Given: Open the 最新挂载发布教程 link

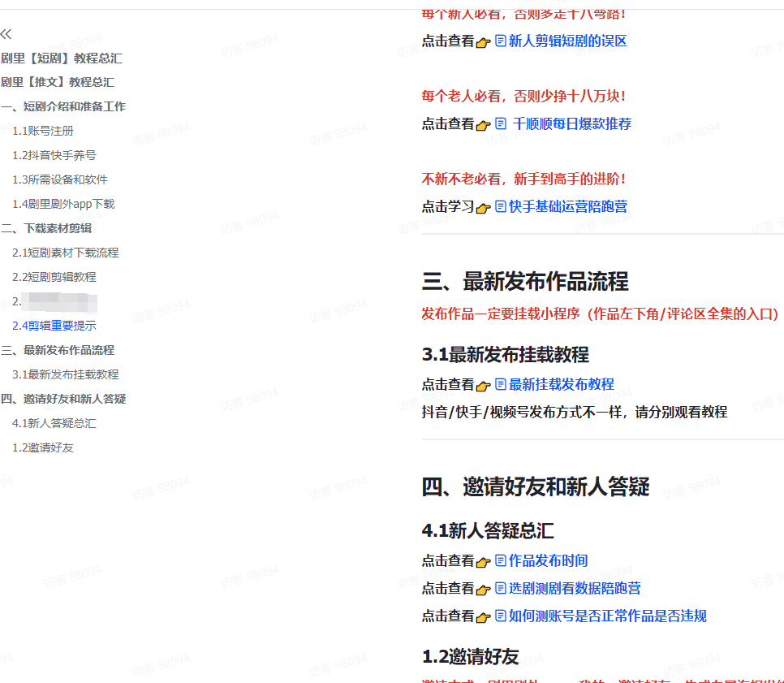Looking at the screenshot, I should click(x=561, y=384).
